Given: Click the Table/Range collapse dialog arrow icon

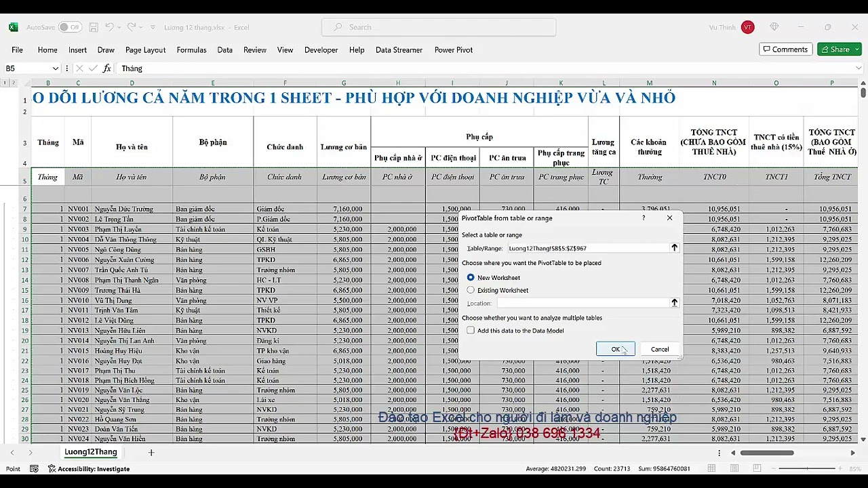Looking at the screenshot, I should pyautogui.click(x=674, y=248).
